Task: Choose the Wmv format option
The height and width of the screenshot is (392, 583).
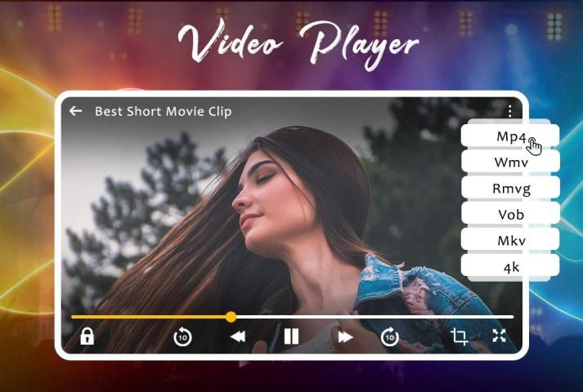Action: click(x=510, y=162)
